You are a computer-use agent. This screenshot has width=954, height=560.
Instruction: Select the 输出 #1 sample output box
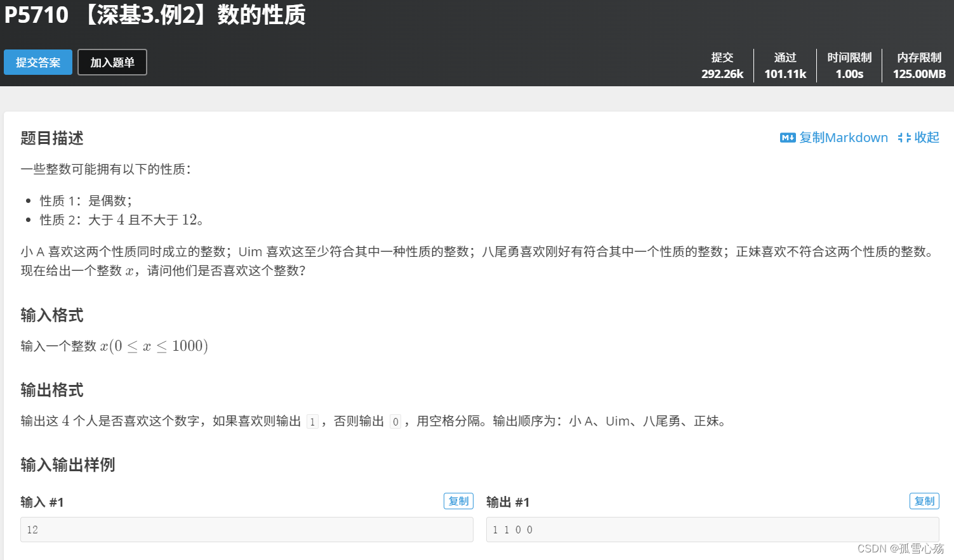(x=711, y=529)
